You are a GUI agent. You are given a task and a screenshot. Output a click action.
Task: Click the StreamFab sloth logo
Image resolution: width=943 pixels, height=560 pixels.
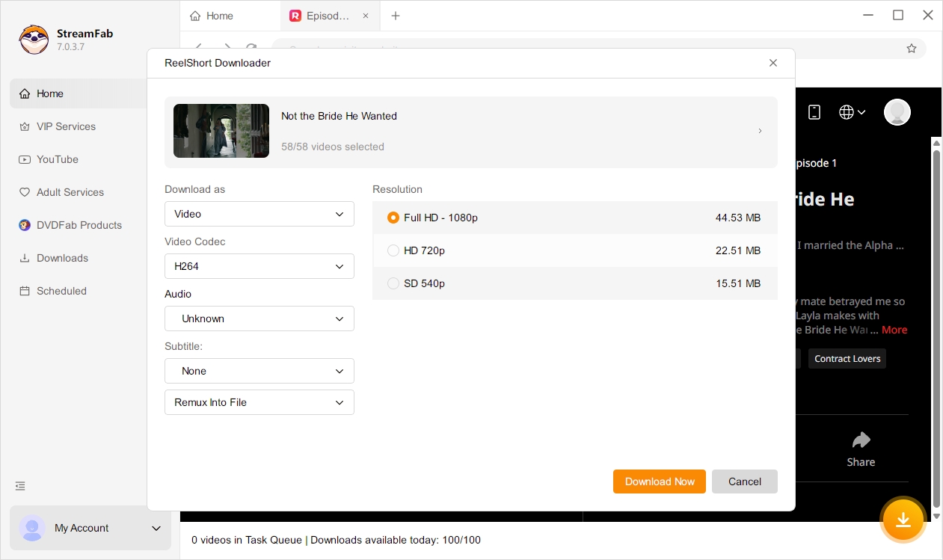[34, 39]
